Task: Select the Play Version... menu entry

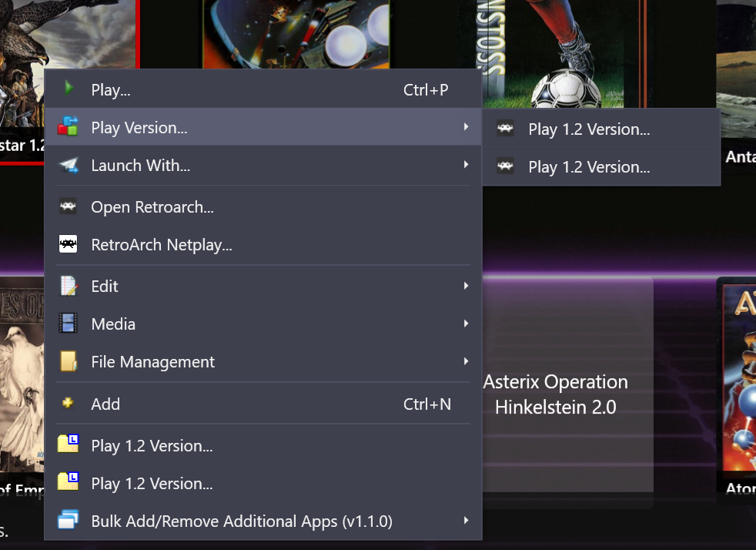Action: pyautogui.click(x=263, y=127)
